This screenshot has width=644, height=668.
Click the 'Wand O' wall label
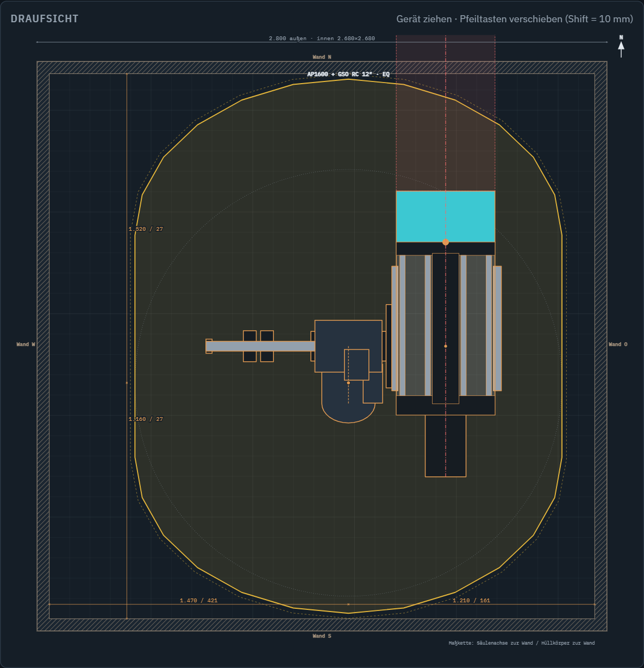(618, 344)
